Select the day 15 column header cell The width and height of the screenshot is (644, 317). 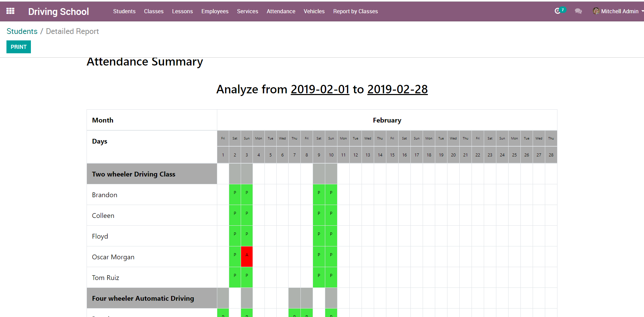tap(392, 155)
